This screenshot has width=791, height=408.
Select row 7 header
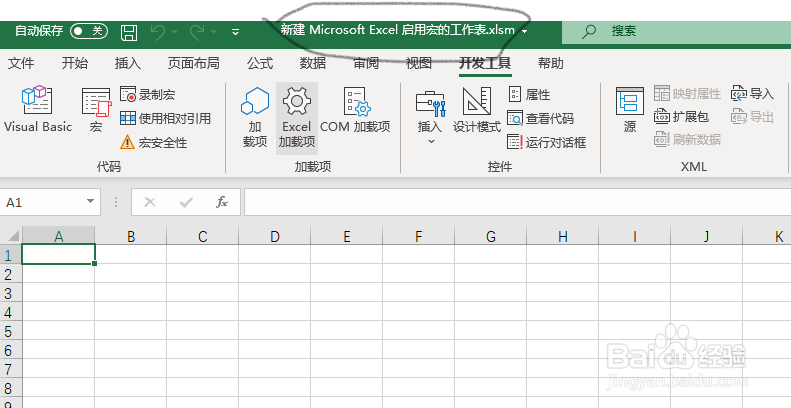[x=11, y=369]
